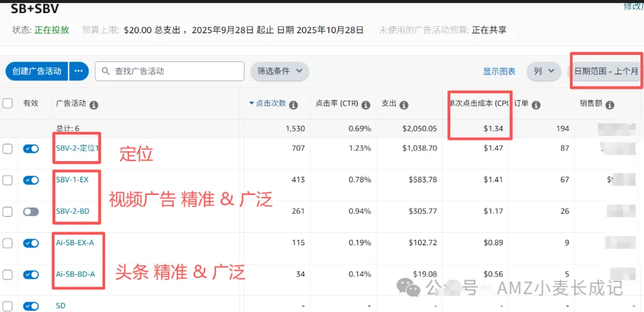Click the 创建广告活动 button

coord(37,72)
